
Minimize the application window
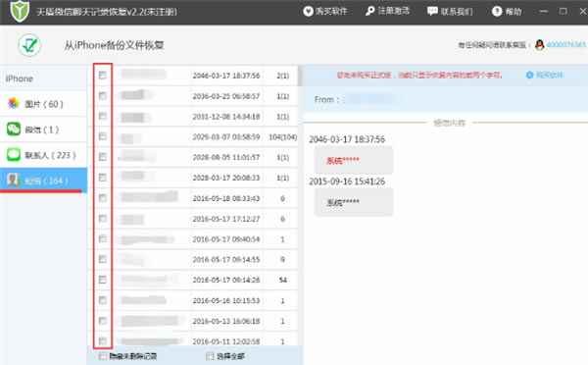click(x=543, y=11)
